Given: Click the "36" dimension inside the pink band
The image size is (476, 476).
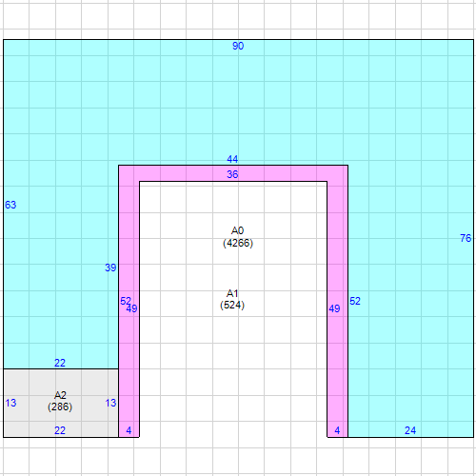Looking at the screenshot, I should (232, 174).
